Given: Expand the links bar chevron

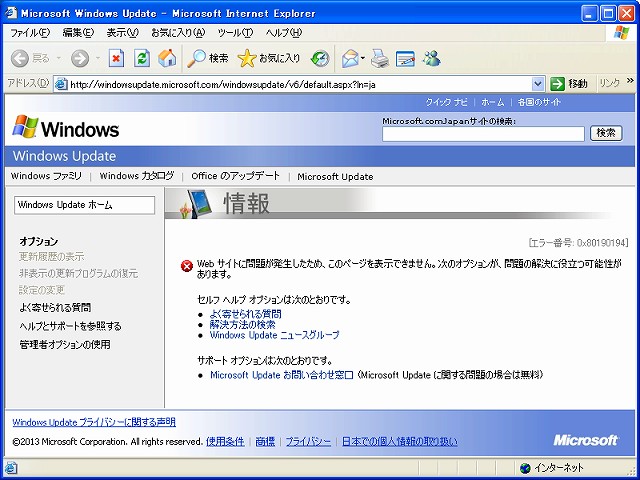Looking at the screenshot, I should click(x=630, y=81).
